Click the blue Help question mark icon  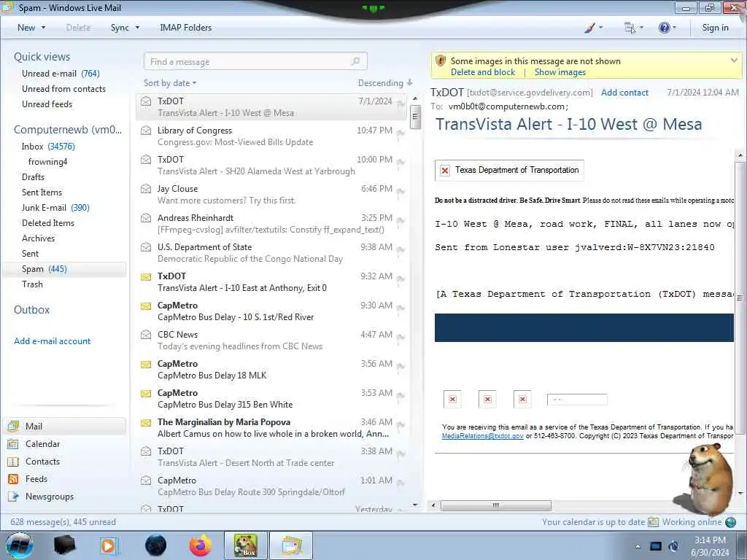click(664, 28)
